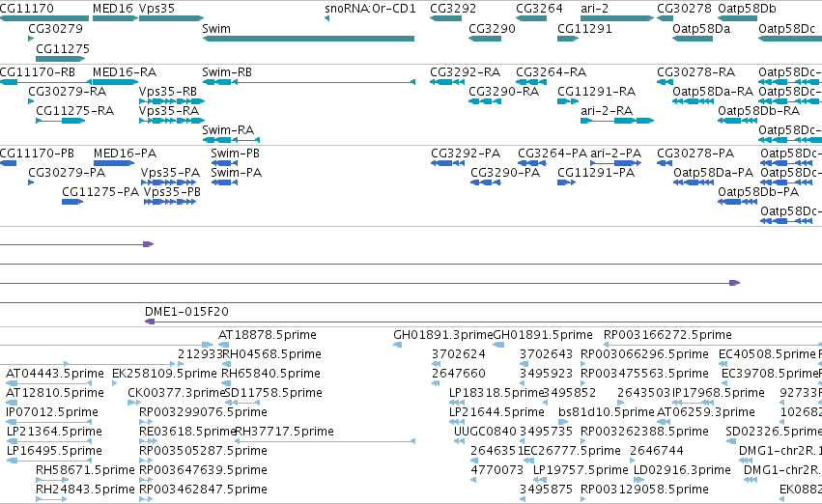Click EST RH04568.5prime
Viewport: 822px width, 504px height.
[x=271, y=354]
